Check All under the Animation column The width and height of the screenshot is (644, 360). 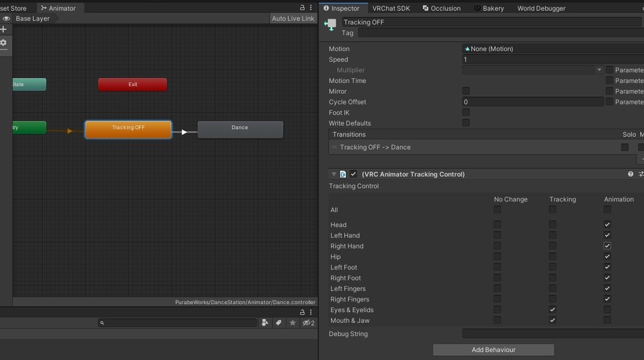pyautogui.click(x=607, y=210)
